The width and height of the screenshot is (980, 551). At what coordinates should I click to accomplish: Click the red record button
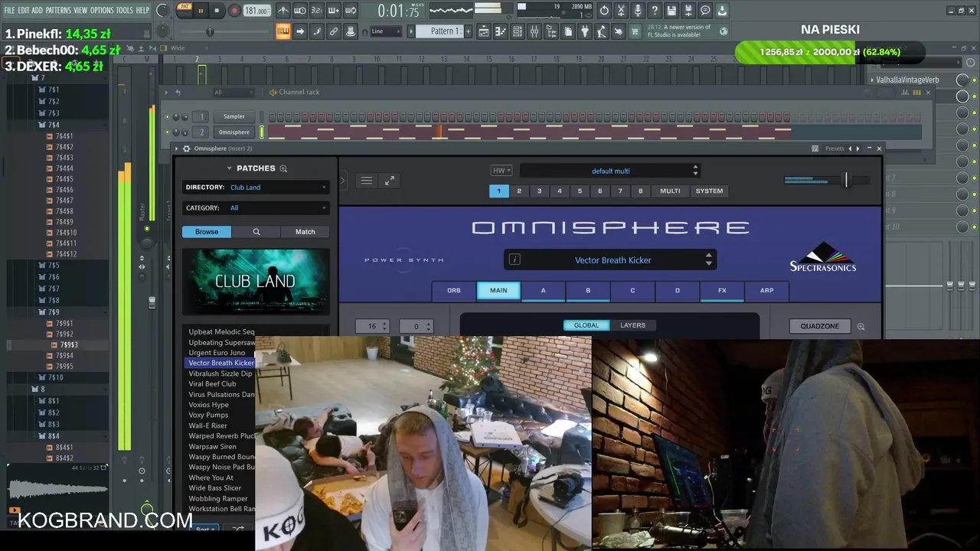tap(234, 11)
